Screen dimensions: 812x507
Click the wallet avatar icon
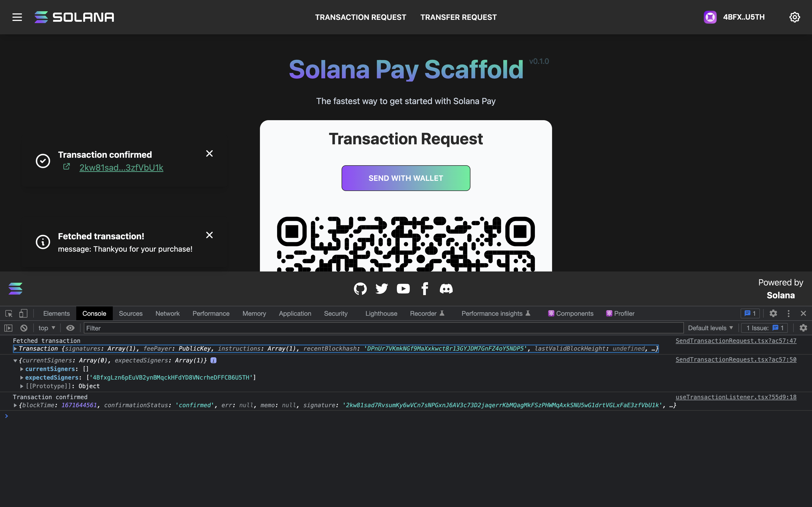(710, 17)
